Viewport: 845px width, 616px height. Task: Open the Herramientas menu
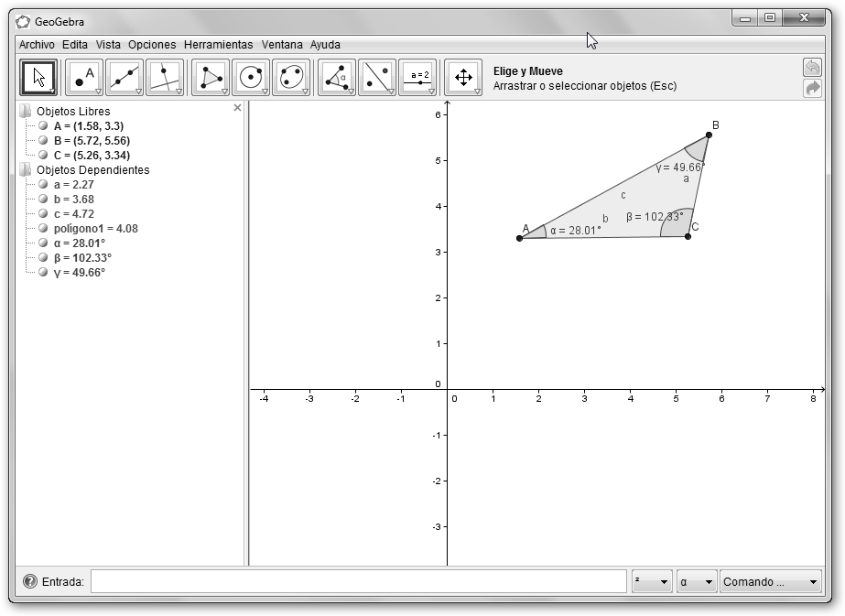tap(218, 44)
